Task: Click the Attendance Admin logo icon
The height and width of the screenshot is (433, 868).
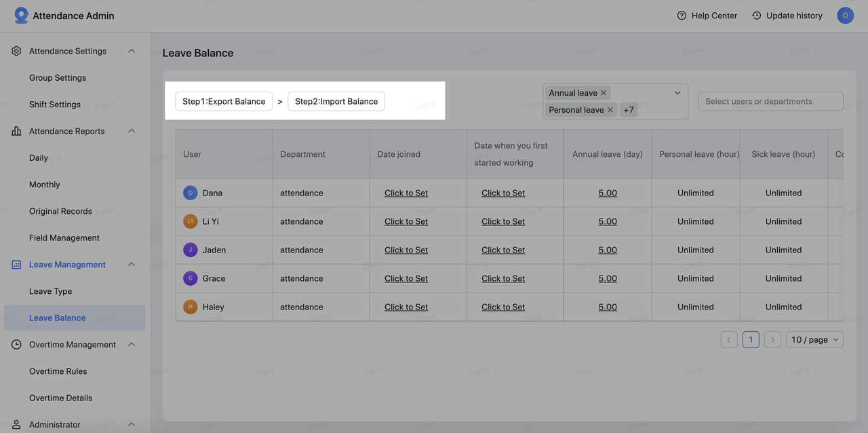Action: click(x=22, y=16)
